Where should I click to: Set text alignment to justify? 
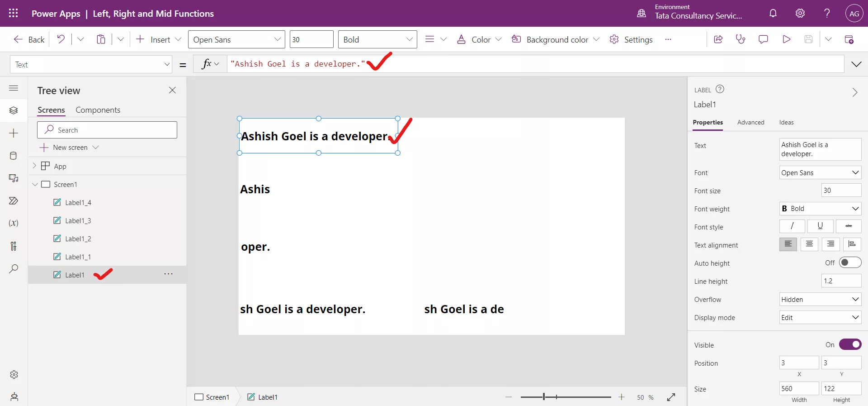tap(852, 244)
